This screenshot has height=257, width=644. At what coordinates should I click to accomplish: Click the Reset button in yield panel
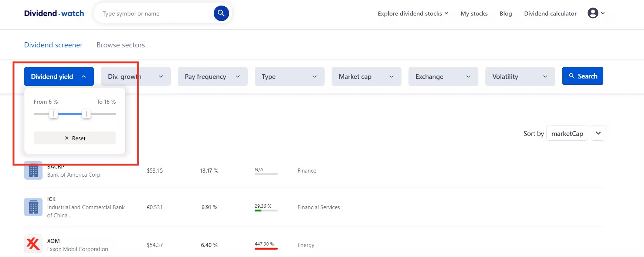[75, 138]
